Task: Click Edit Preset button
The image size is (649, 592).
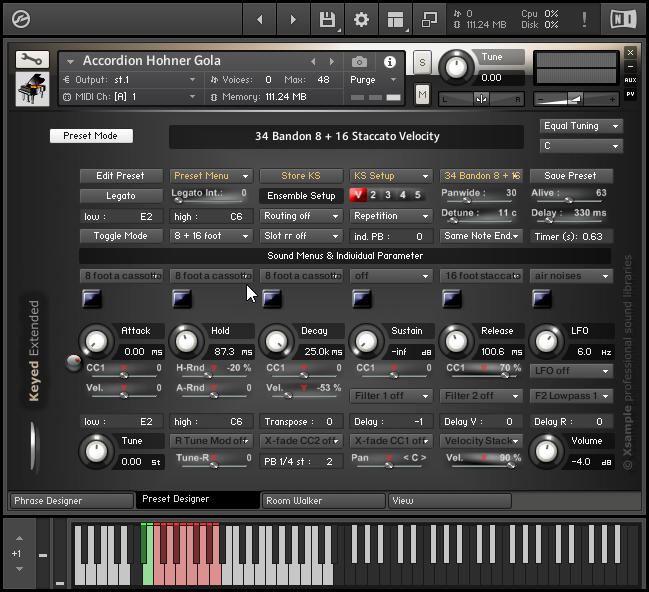Action: click(x=121, y=176)
